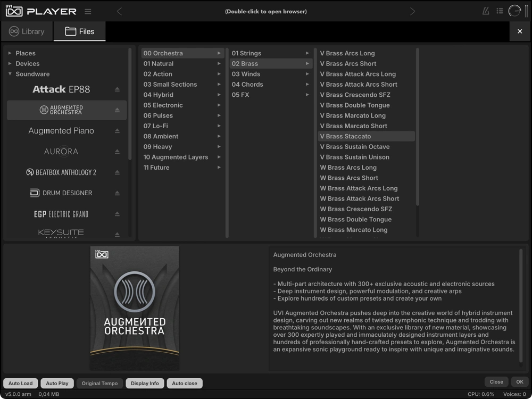This screenshot has width=532, height=399.
Task: Open the 01 Strings subfolder
Action: point(271,53)
